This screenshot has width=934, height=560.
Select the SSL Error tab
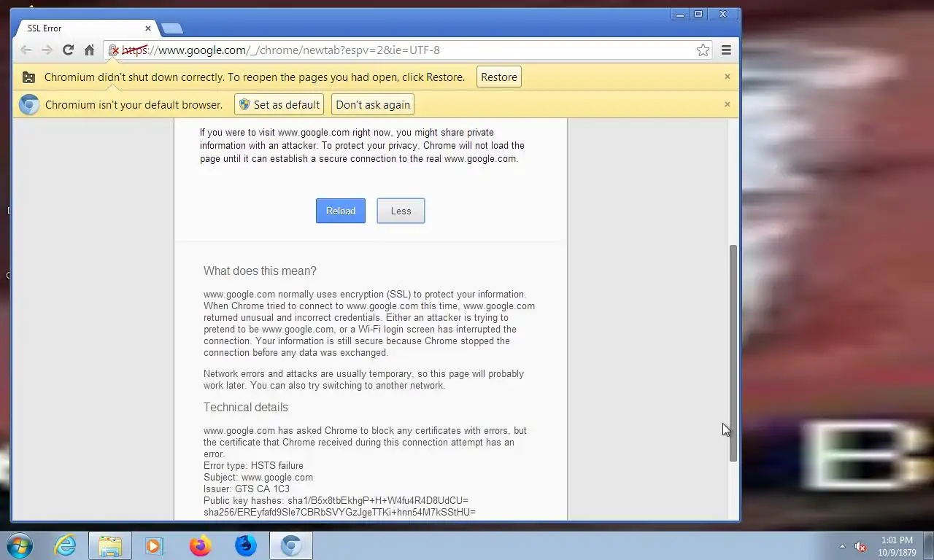[x=85, y=28]
